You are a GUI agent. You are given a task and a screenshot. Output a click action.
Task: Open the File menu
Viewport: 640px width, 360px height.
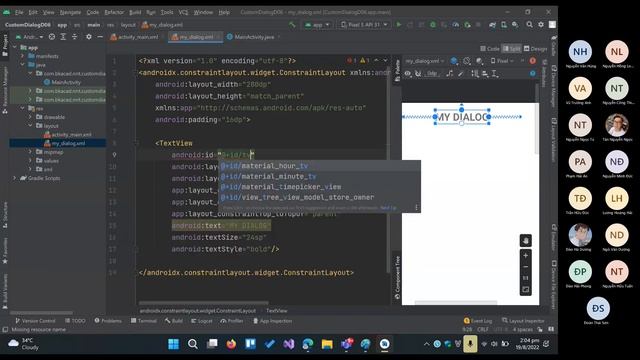19,12
